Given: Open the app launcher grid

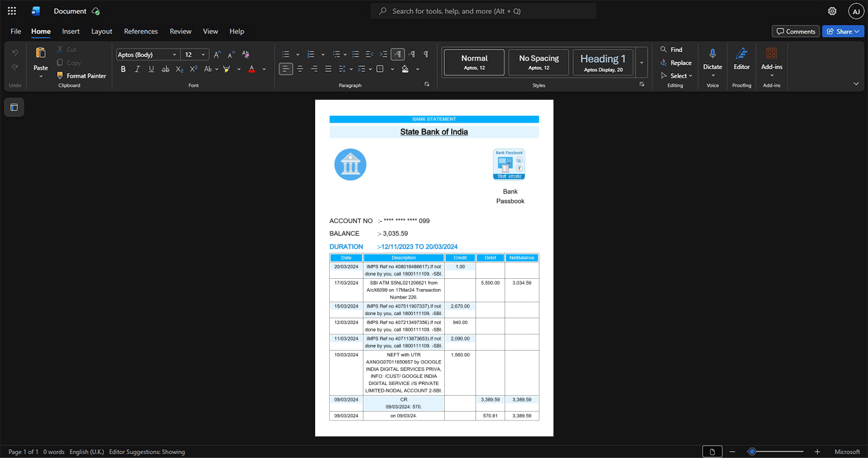Looking at the screenshot, I should pyautogui.click(x=11, y=11).
